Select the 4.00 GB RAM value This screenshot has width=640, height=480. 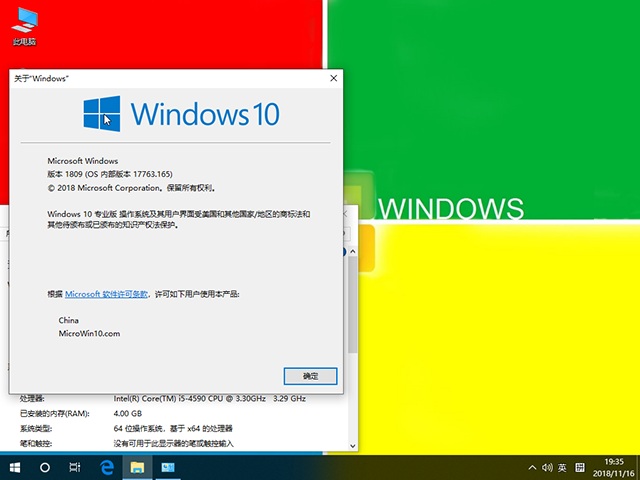point(127,413)
